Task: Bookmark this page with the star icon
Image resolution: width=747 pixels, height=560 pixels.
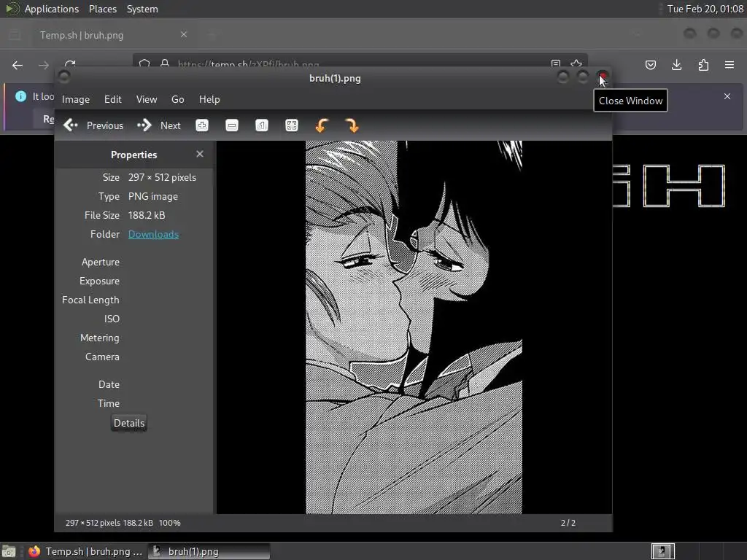Action: 576,64
